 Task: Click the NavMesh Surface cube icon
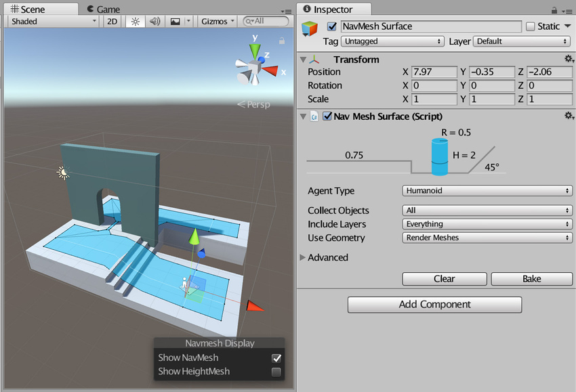(x=310, y=29)
